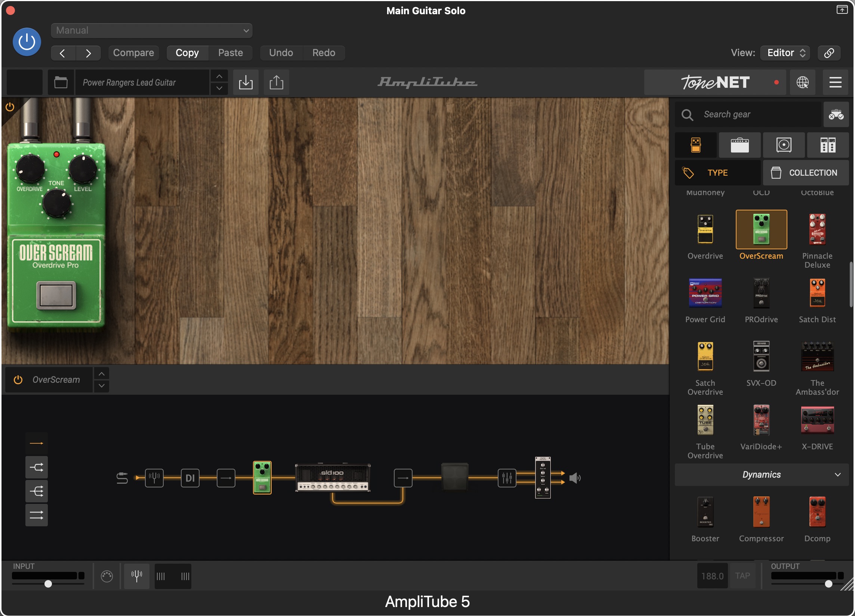Choose the dual parallel routing icon
855x616 pixels.
(x=36, y=515)
